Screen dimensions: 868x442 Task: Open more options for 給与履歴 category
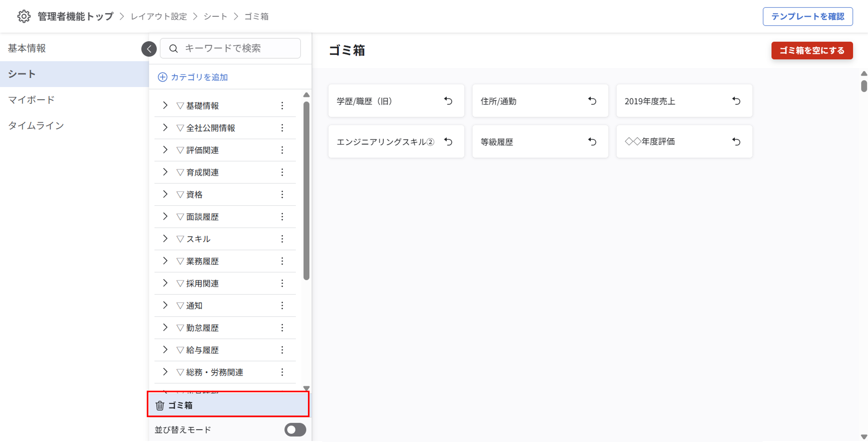(x=282, y=350)
